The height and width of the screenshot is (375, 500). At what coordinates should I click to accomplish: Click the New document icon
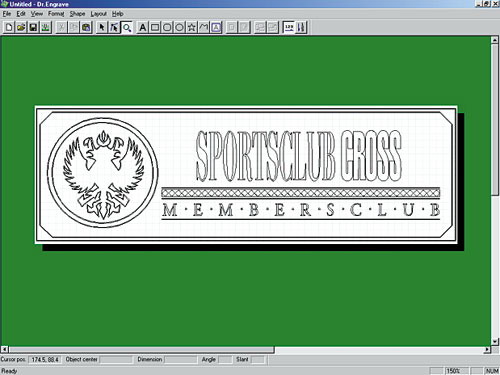tap(9, 27)
